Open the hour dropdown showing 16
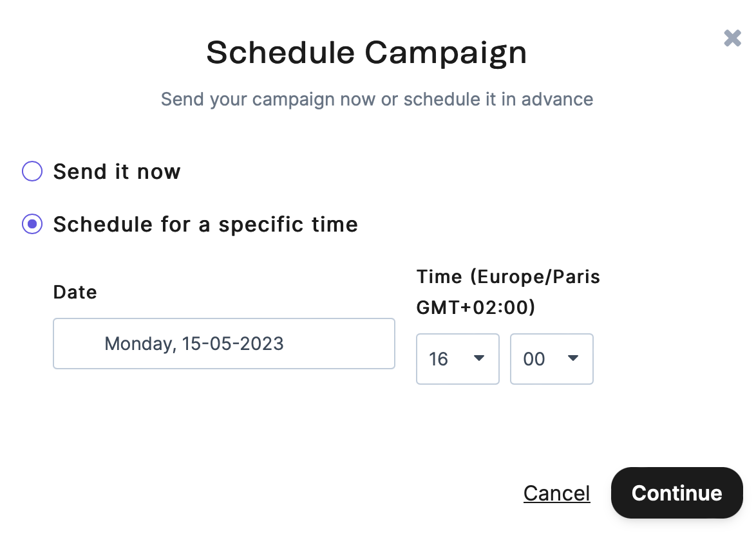Image resolution: width=756 pixels, height=543 pixels. point(457,359)
